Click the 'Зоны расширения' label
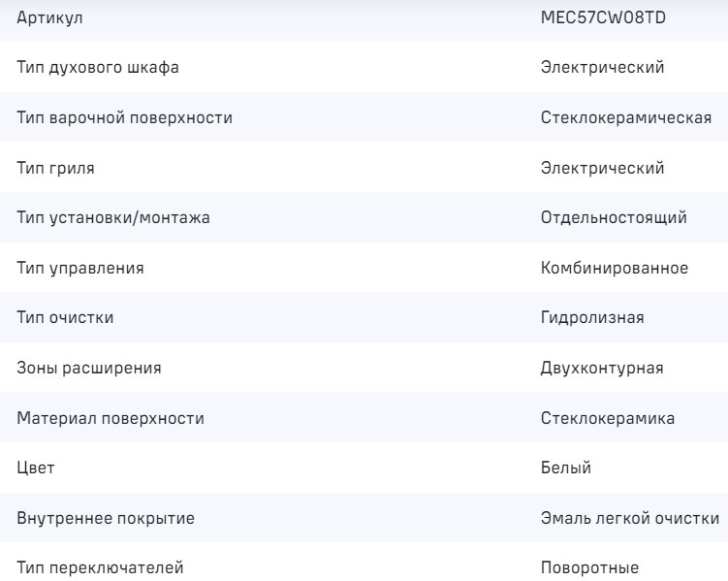The image size is (728, 581). coord(89,369)
